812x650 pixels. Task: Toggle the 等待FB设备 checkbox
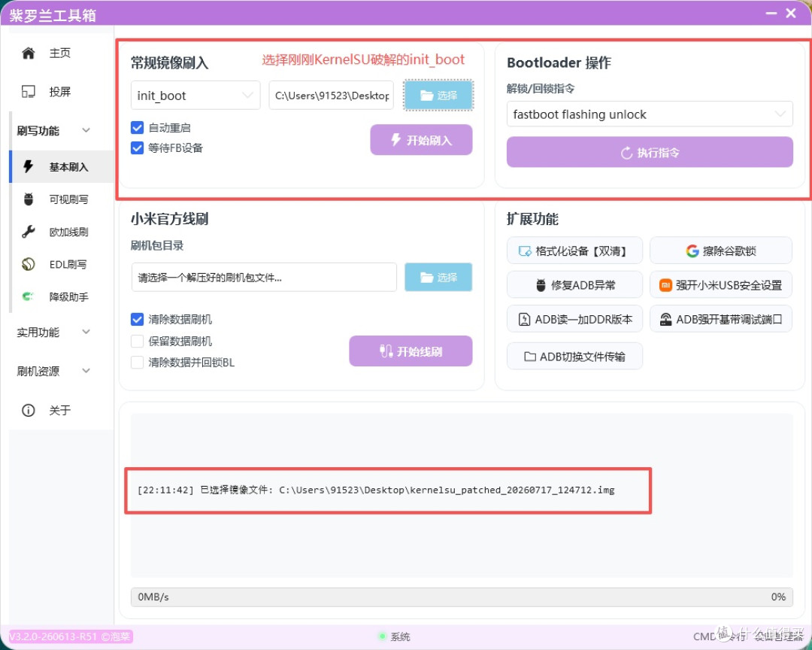coord(138,148)
